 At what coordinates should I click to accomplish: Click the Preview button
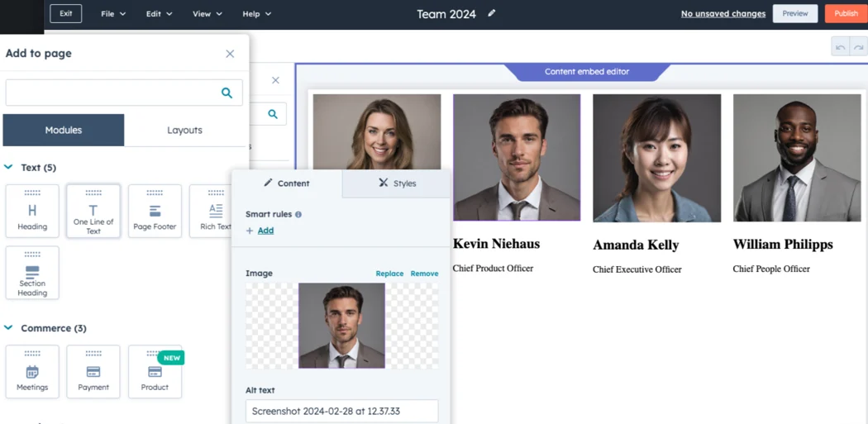795,14
